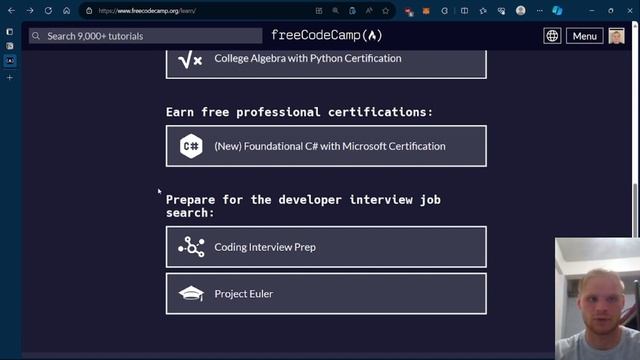Click the square root algebra icon
Viewport: 640px width, 360px height.
click(x=190, y=60)
